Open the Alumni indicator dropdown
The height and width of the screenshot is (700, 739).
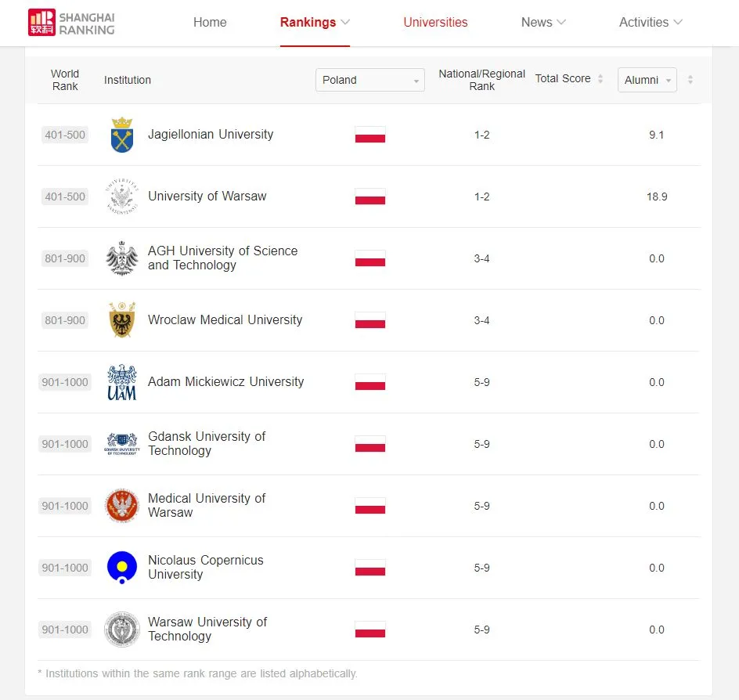point(647,80)
